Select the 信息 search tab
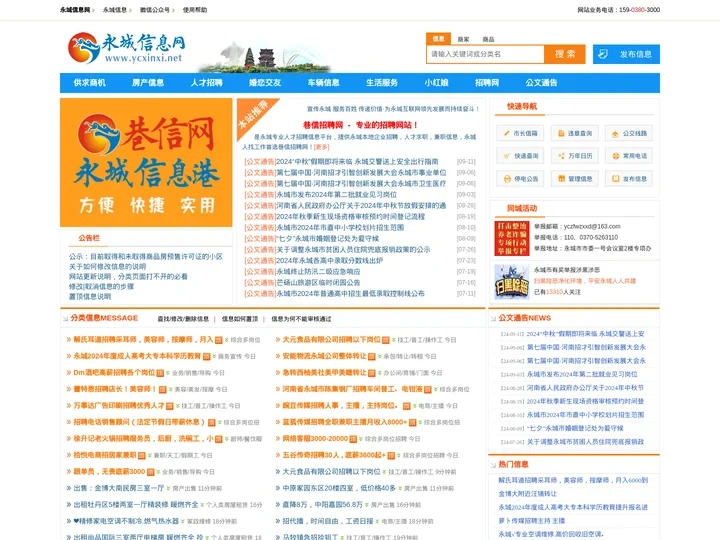Screen dimensions: 720x540 click(438, 39)
